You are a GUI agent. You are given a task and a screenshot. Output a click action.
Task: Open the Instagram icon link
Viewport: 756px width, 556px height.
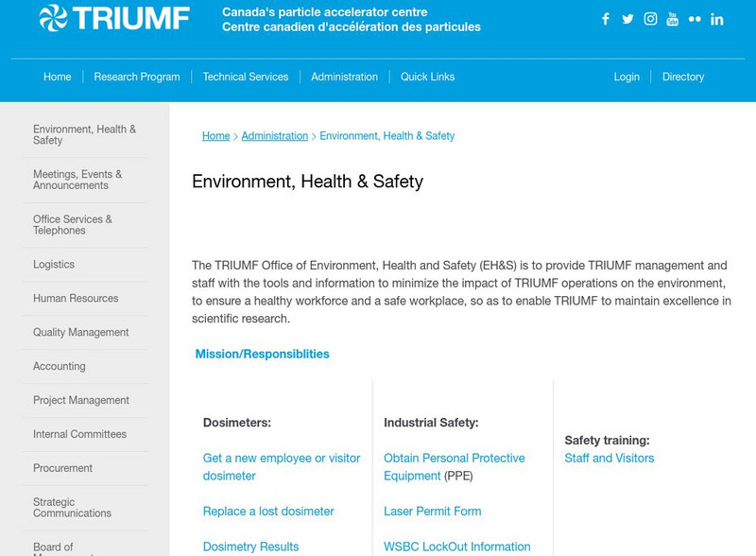(x=649, y=19)
